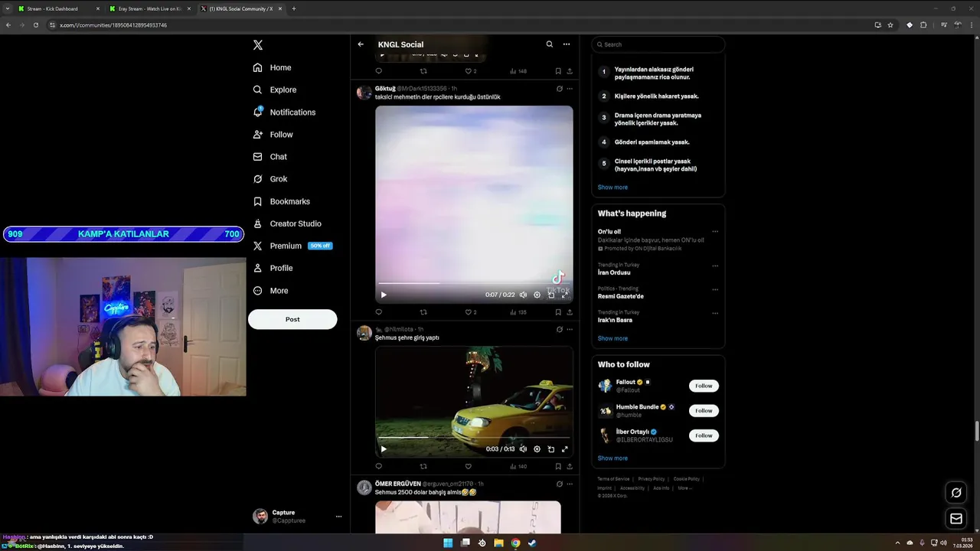Show more community rules

tap(612, 187)
